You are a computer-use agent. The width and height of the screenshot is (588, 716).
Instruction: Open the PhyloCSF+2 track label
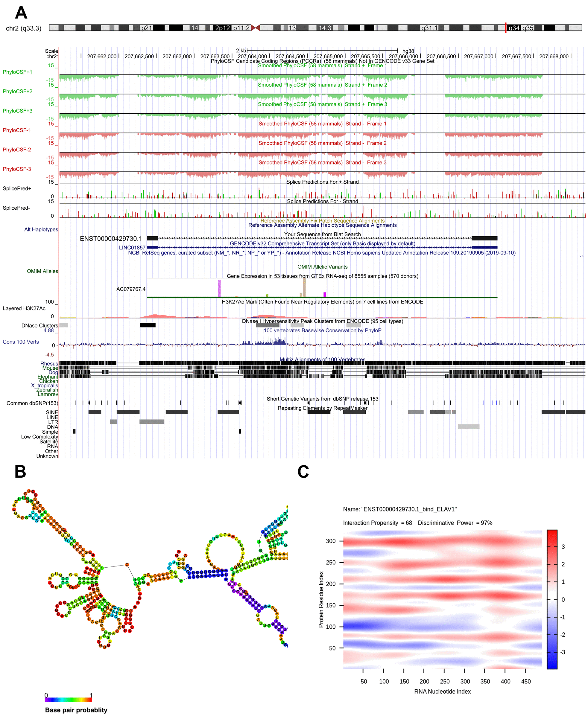18,91
